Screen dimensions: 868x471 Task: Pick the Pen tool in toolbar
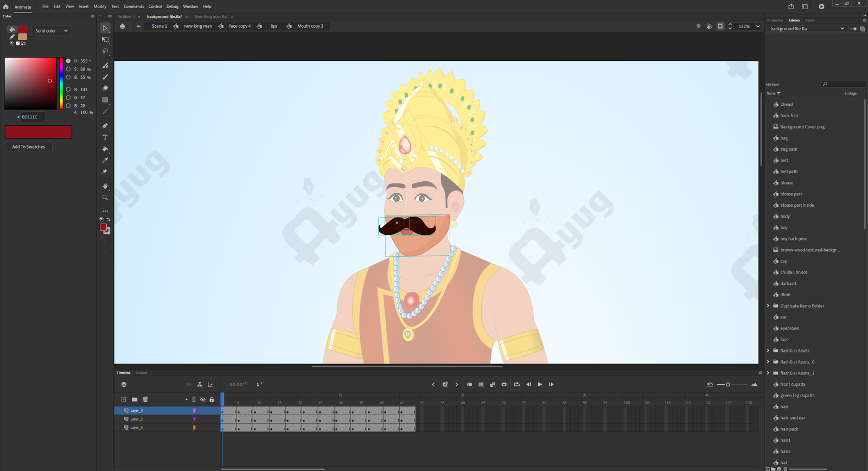[x=105, y=125]
